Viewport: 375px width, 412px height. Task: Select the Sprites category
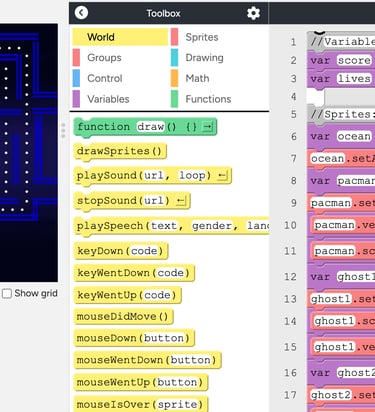point(202,37)
